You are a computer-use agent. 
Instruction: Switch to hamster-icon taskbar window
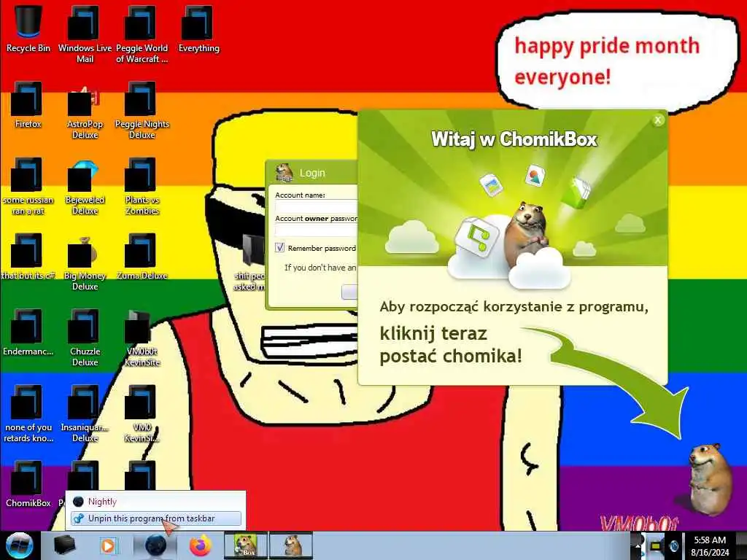click(x=291, y=545)
